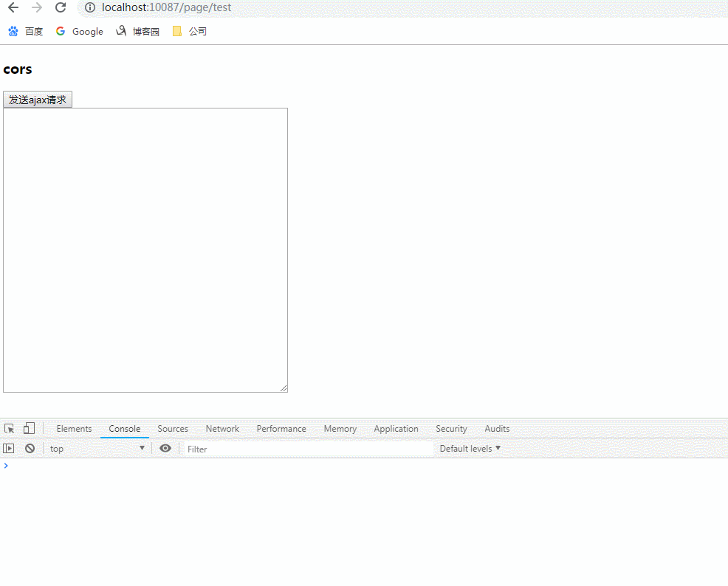The width and height of the screenshot is (728, 586).
Task: Switch to the Performance tab
Action: [281, 429]
